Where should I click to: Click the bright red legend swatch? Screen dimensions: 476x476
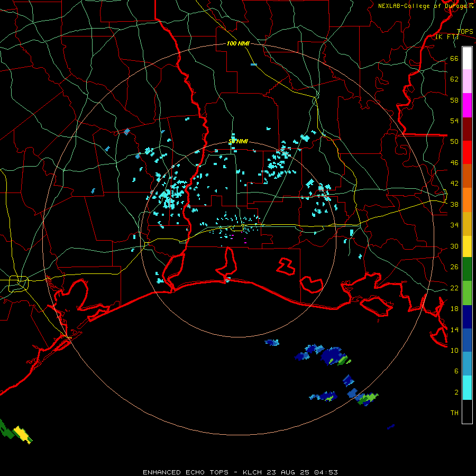(467, 152)
